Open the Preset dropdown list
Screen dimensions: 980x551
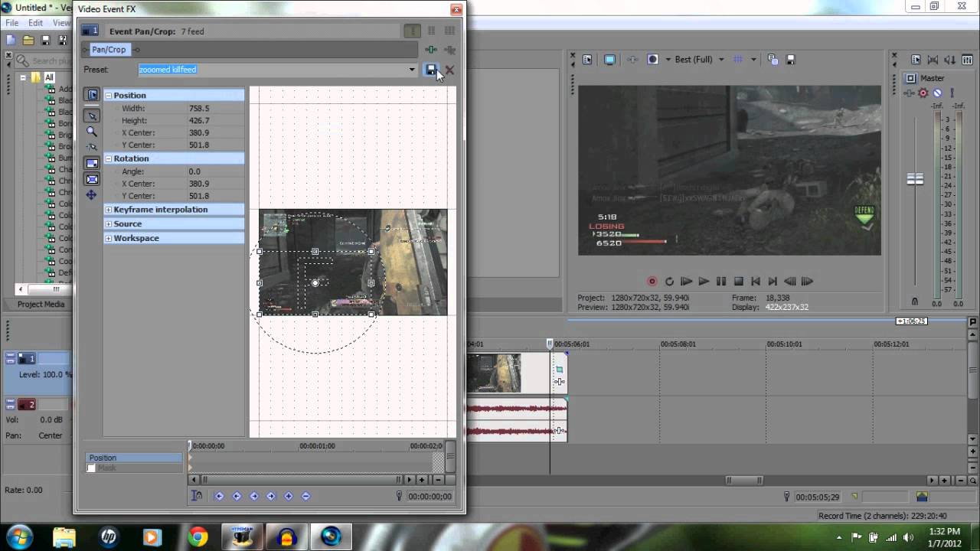coord(412,70)
